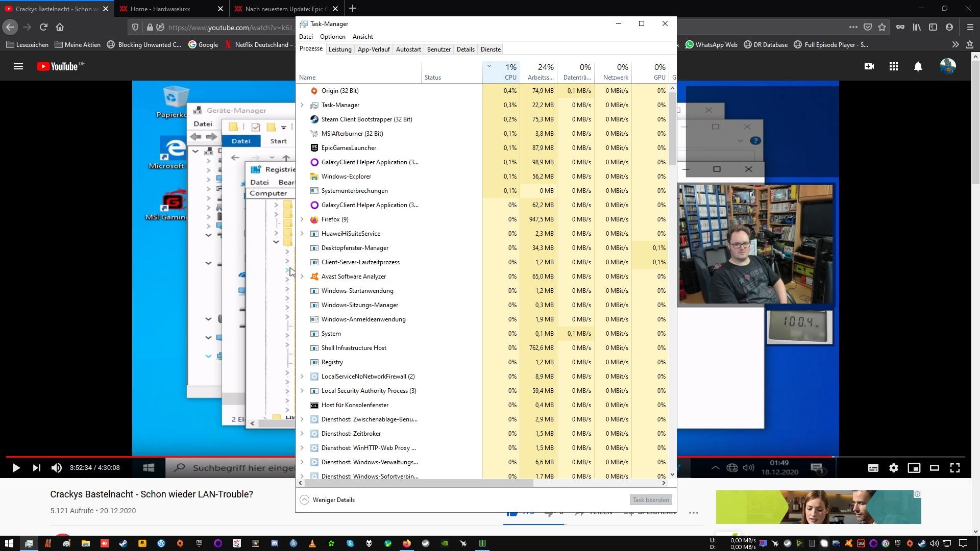Expand Diensthost: Zeitbroker group

pyautogui.click(x=302, y=434)
